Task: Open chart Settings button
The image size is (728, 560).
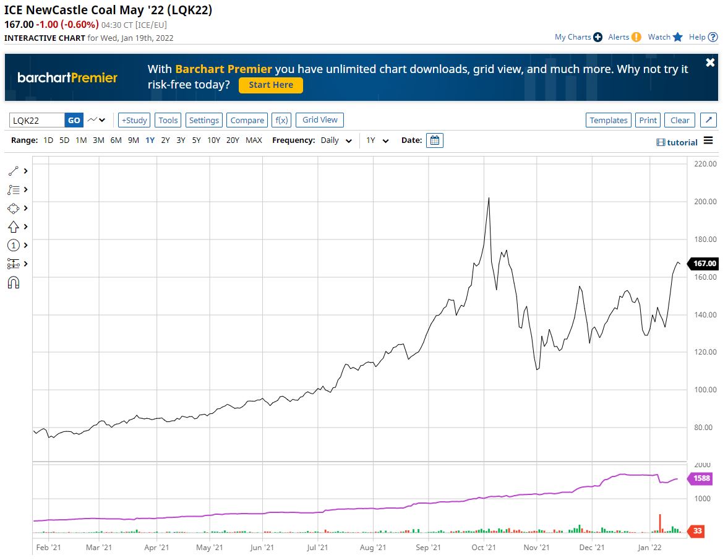Action: point(204,120)
